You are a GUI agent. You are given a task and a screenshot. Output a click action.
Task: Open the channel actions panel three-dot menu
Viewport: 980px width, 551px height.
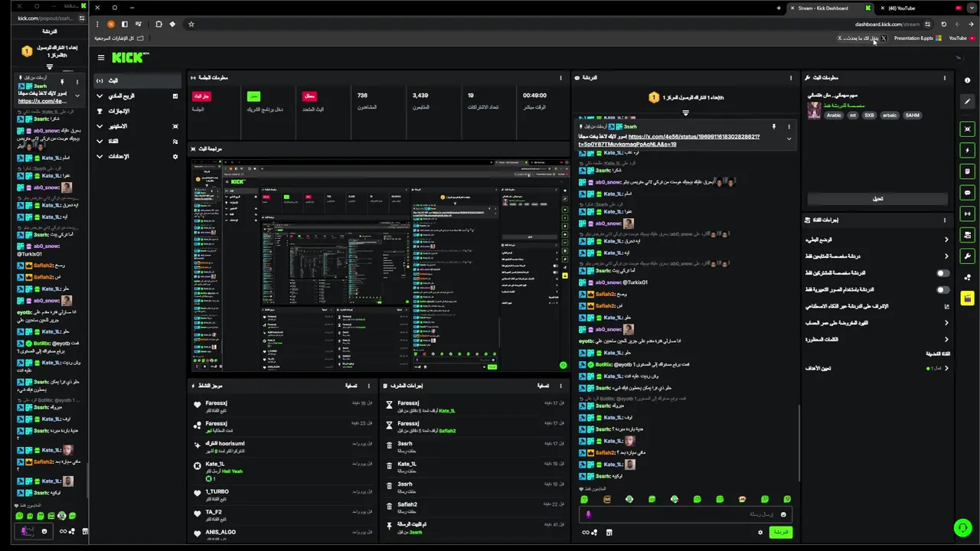click(944, 220)
